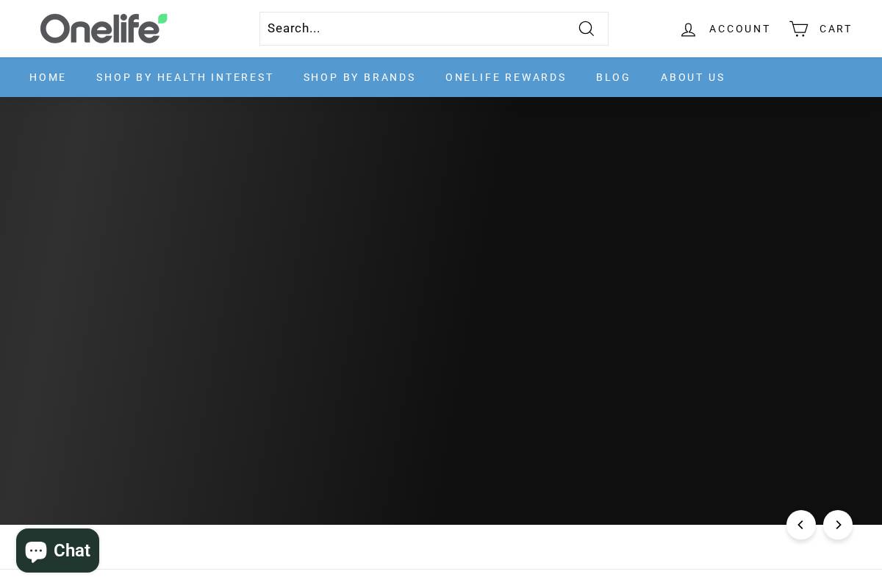Expand the SHOP BY BRANDS menu
Viewport: 882px width, 588px height.
(359, 77)
